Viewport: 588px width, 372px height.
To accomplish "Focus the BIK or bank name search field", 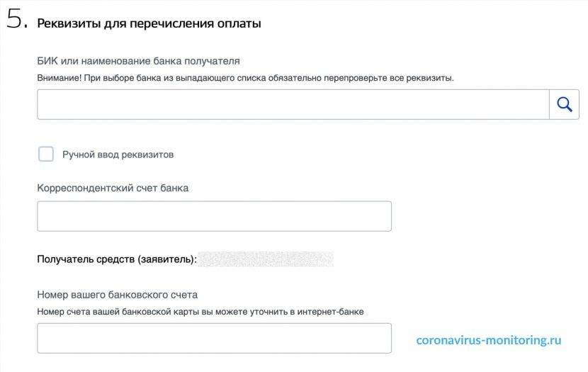I will pyautogui.click(x=293, y=104).
